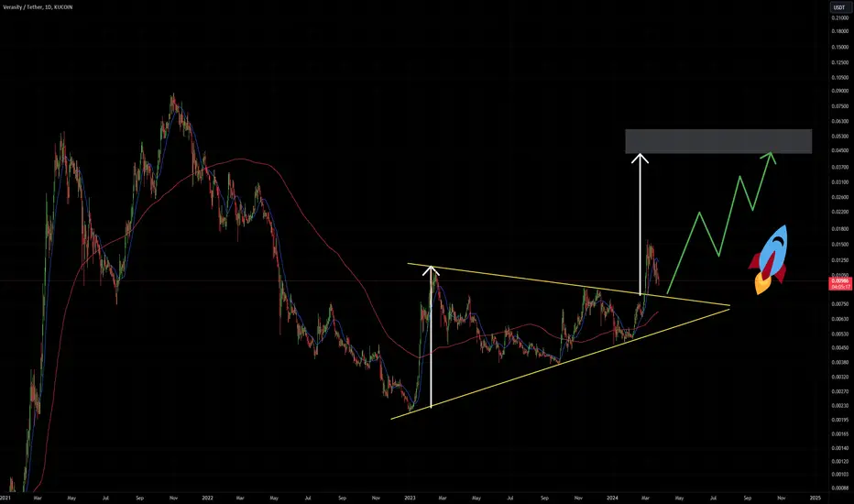Image resolution: width=854 pixels, height=504 pixels.
Task: Select the gray target zone rectangle
Action: point(718,141)
